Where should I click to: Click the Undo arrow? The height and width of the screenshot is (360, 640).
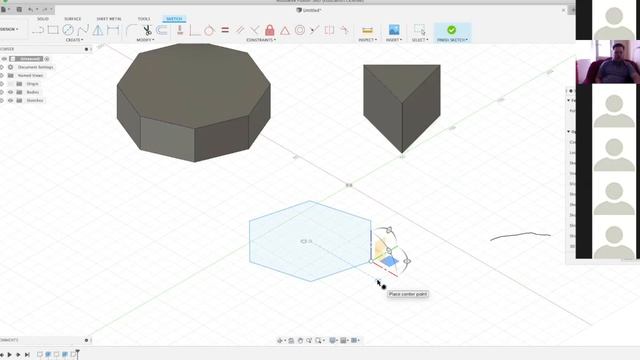pos(31,9)
